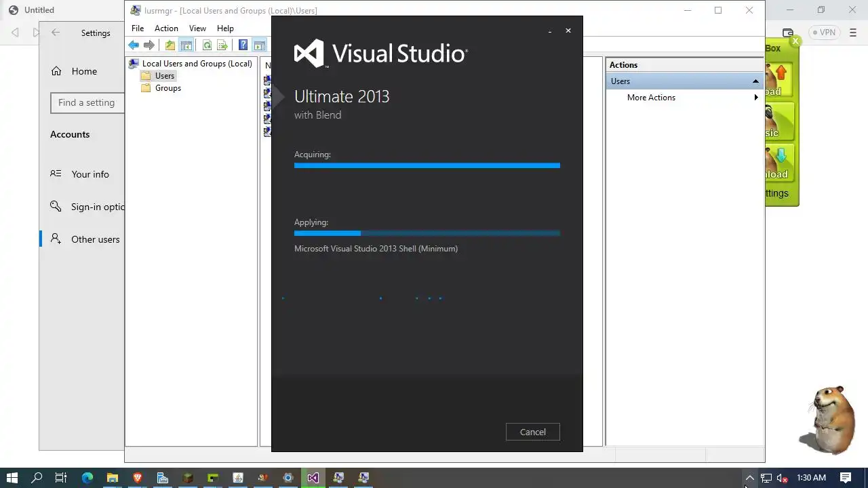Click the clock showing 1:30 AM
868x488 pixels.
[811, 478]
